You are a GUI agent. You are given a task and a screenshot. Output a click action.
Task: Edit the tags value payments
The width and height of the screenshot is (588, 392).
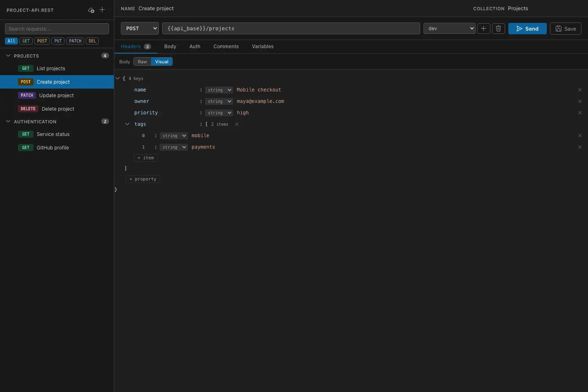click(x=203, y=147)
